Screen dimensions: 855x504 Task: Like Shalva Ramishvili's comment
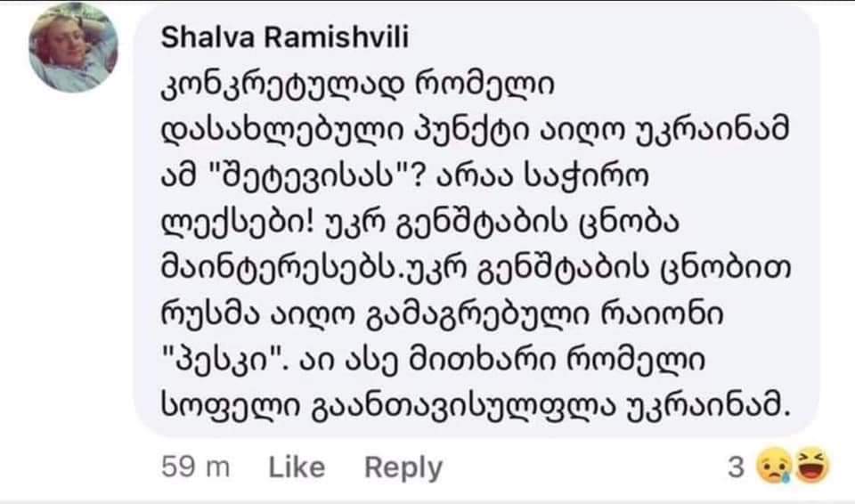click(297, 467)
